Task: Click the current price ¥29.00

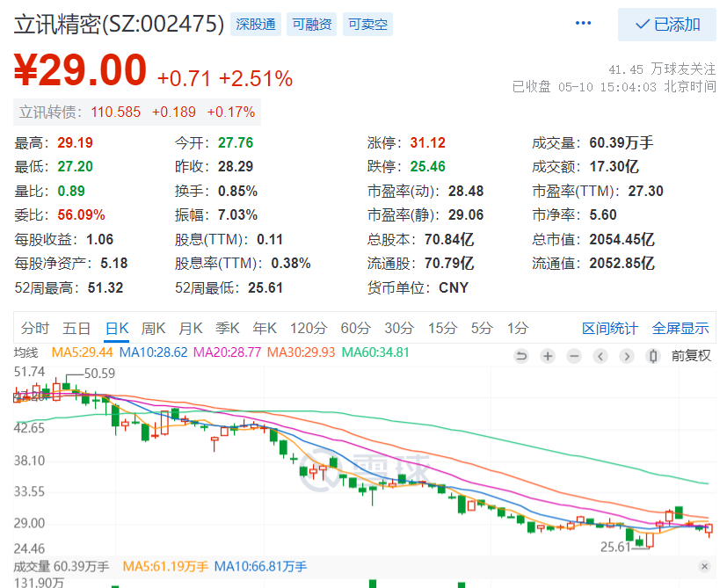Action: (x=80, y=70)
